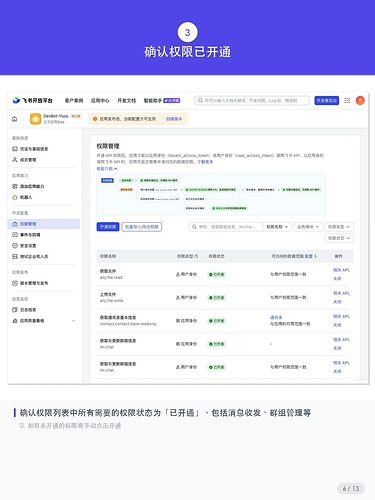Click 已开通 status in 获取文件 row
Image resolution: width=375 pixels, height=500 pixels.
coord(217,274)
